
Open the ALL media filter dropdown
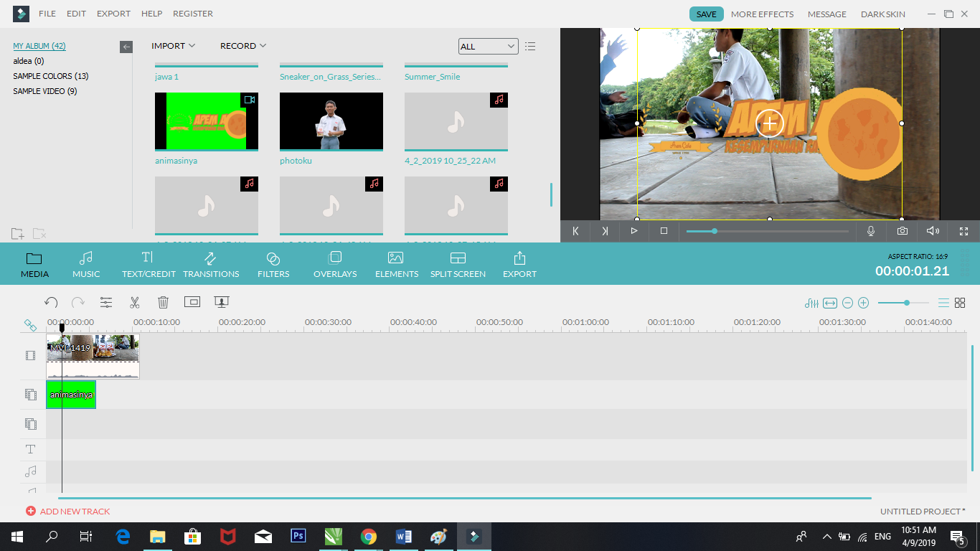tap(489, 45)
